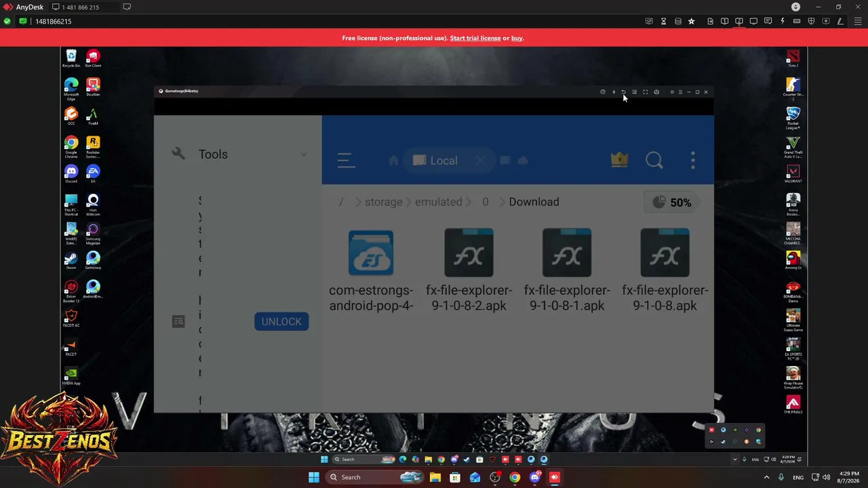Image resolution: width=868 pixels, height=488 pixels.
Task: Go to storage in the breadcrumb path
Action: coord(383,202)
